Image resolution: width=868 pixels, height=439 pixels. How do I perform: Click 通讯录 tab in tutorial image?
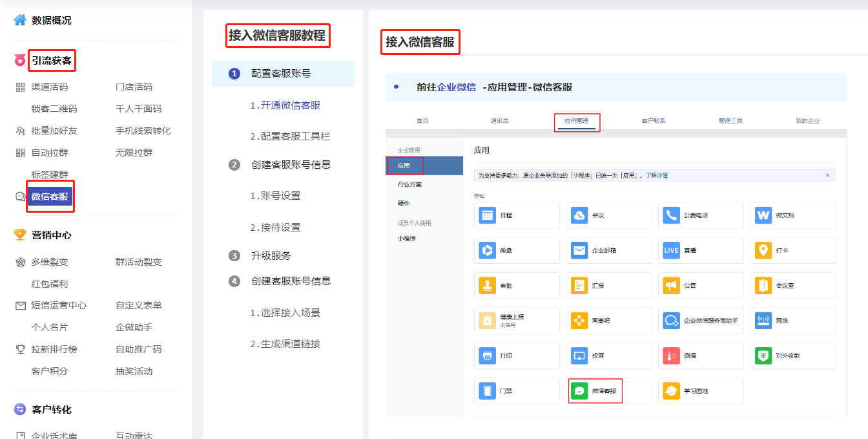tap(500, 121)
